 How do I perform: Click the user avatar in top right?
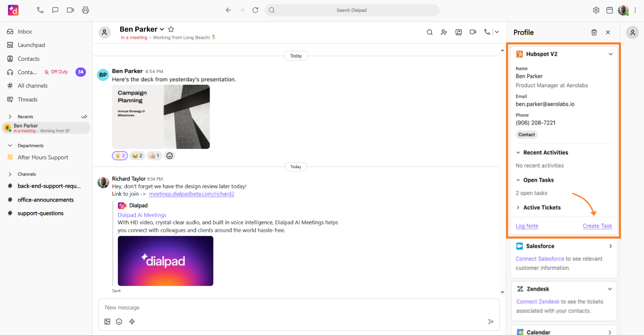[x=623, y=10]
